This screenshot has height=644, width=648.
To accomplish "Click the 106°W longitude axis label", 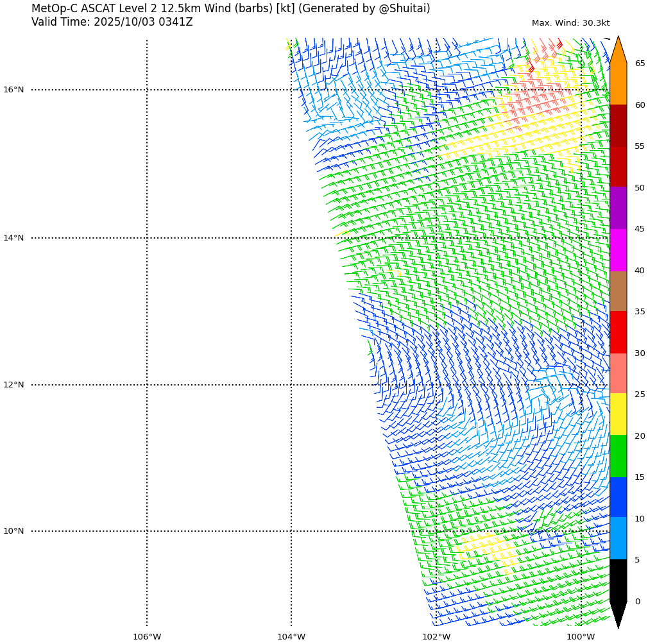I will 147,637.
